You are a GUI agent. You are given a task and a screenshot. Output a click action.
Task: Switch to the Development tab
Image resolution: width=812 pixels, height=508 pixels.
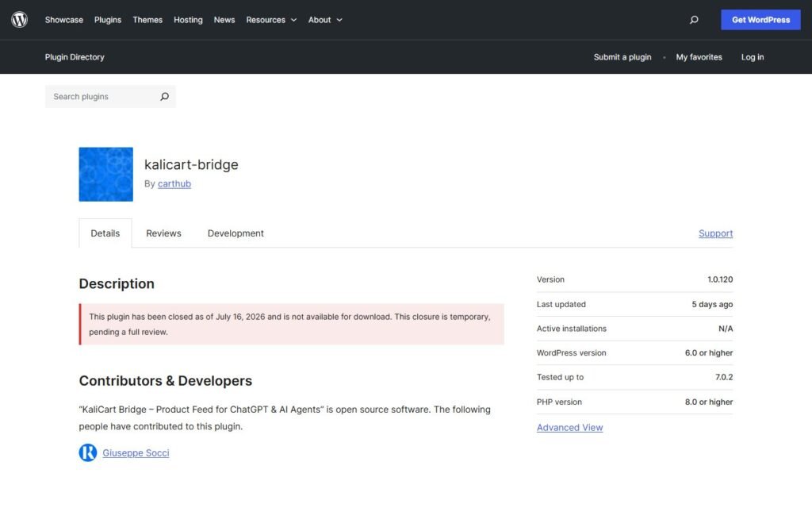click(236, 233)
